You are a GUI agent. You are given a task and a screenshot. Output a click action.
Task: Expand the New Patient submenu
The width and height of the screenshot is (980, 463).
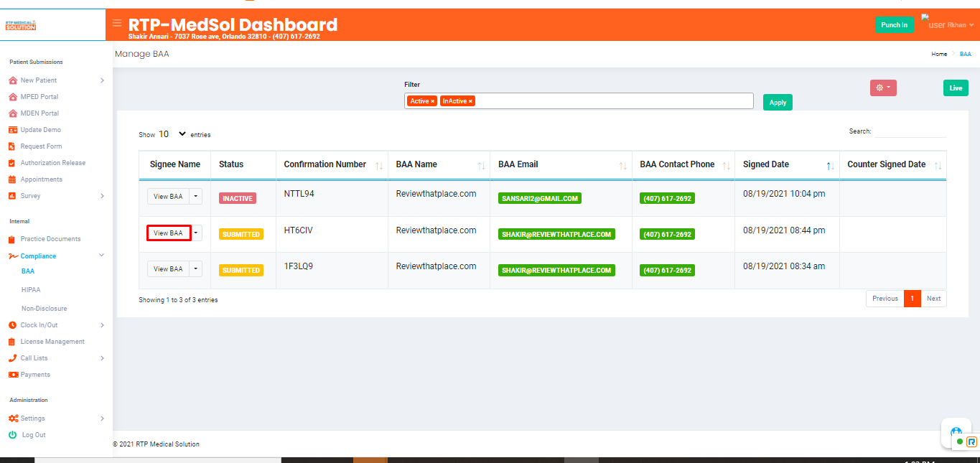102,80
